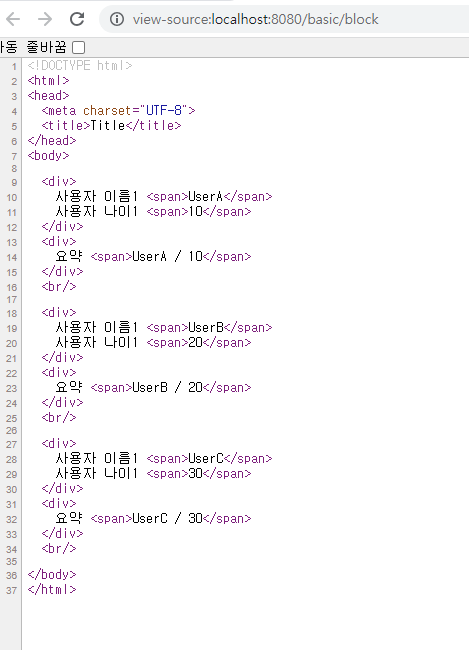Image resolution: width=469 pixels, height=650 pixels.
Task: Click the span containing UserB on line 19
Action: click(209, 327)
